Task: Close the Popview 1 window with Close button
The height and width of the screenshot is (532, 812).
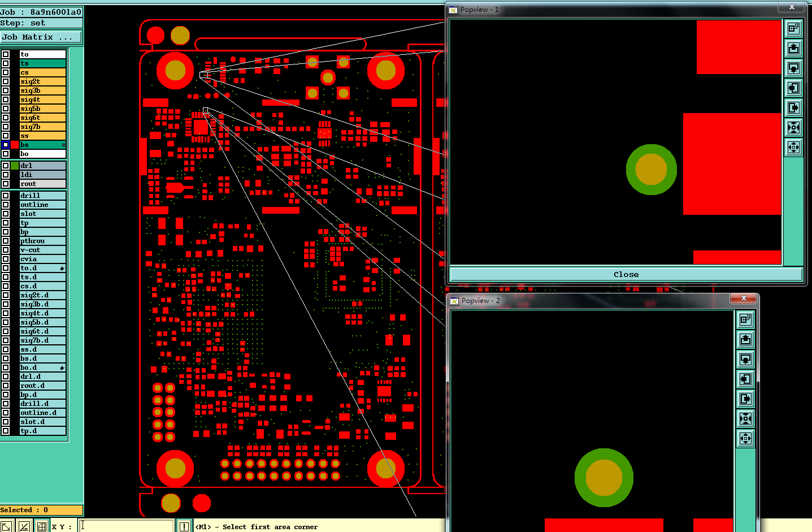Action: (x=626, y=274)
